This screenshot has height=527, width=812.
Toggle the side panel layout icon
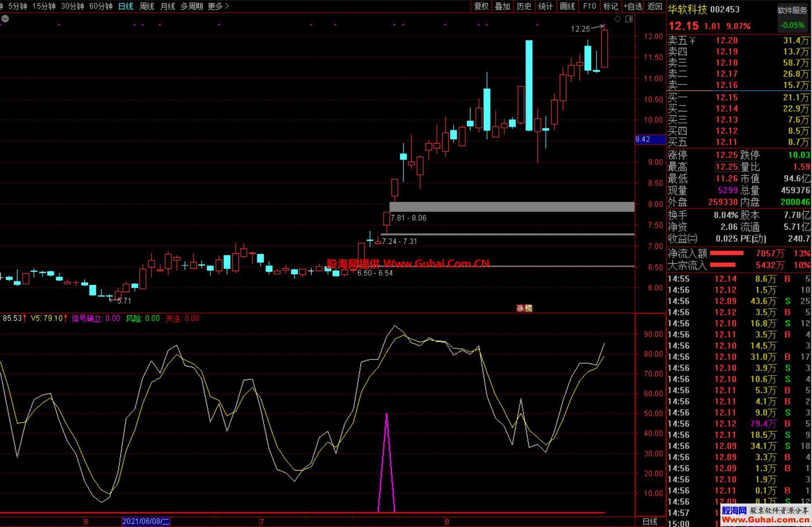point(629,19)
